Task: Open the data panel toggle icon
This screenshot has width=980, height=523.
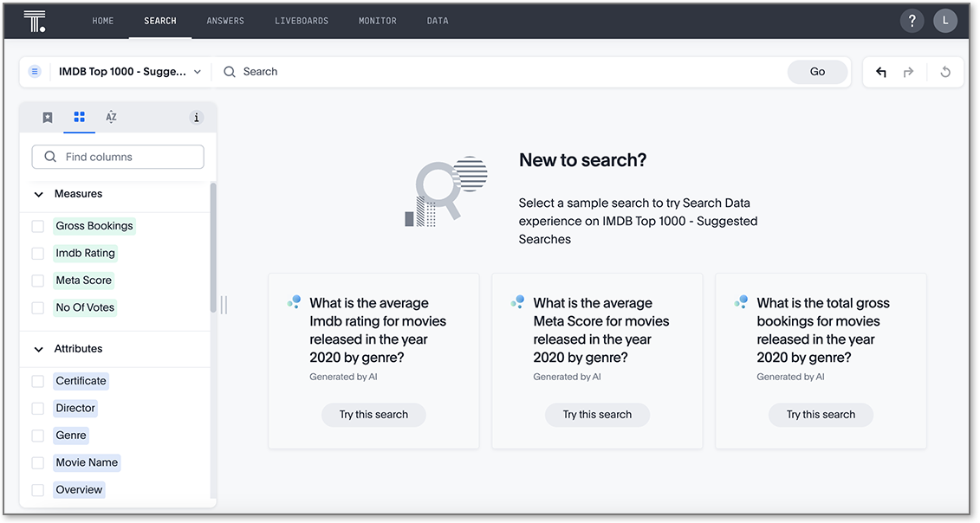Action: [34, 71]
